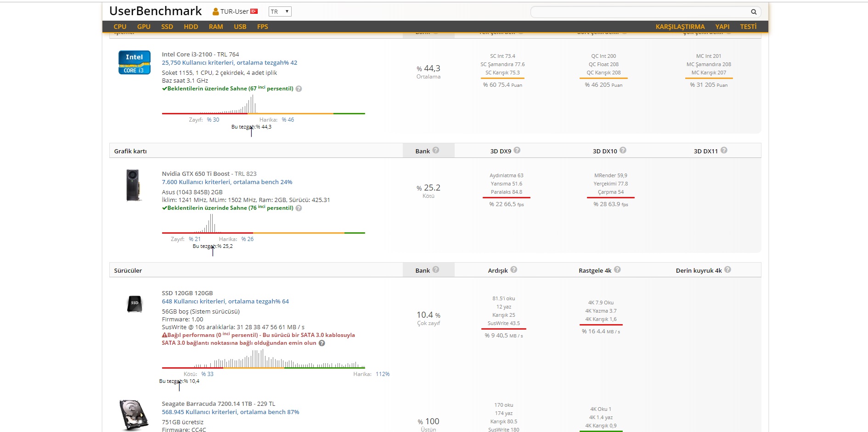The image size is (868, 432).
Task: Click the GTX 650 Ti graphics card image
Action: point(133,185)
